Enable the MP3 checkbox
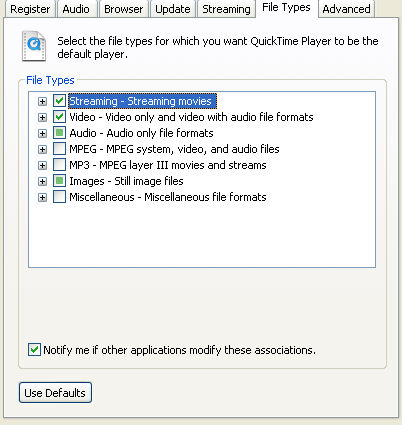The width and height of the screenshot is (402, 425). tap(59, 165)
